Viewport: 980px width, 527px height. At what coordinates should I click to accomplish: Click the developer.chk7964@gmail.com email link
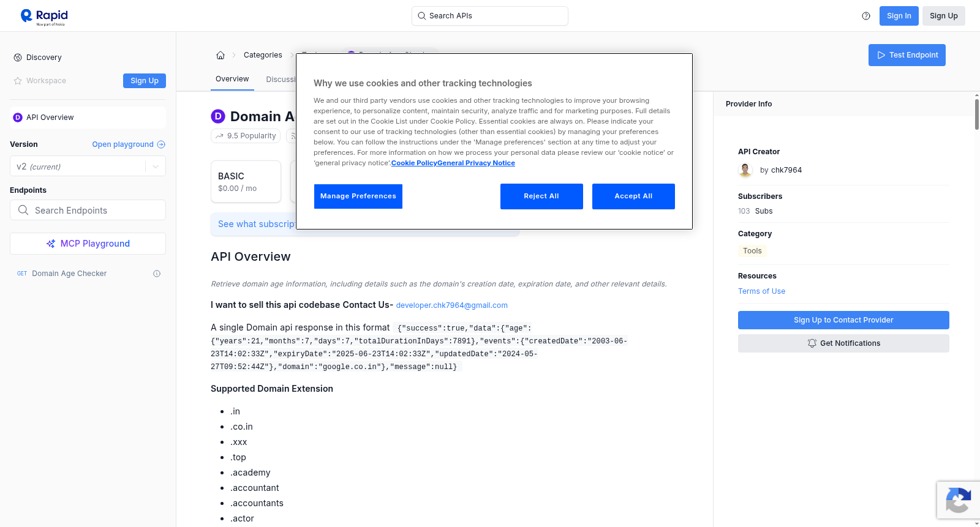tap(452, 305)
